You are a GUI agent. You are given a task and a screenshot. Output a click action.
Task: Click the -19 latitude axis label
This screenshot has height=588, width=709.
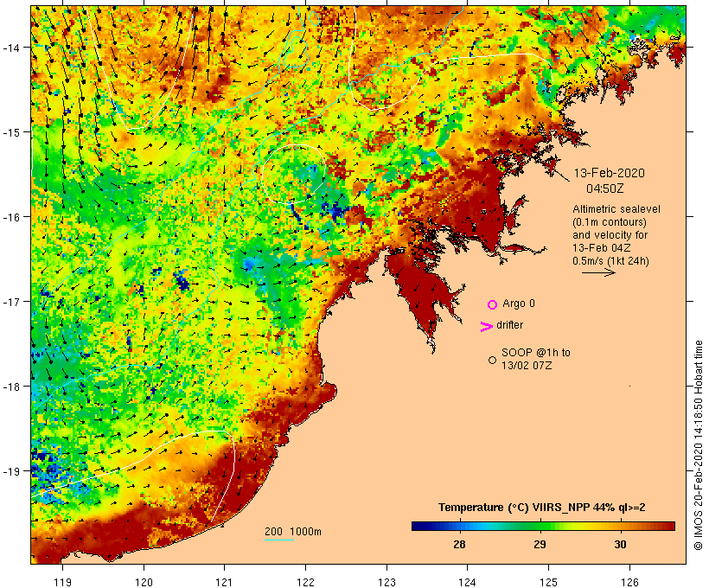(11, 471)
